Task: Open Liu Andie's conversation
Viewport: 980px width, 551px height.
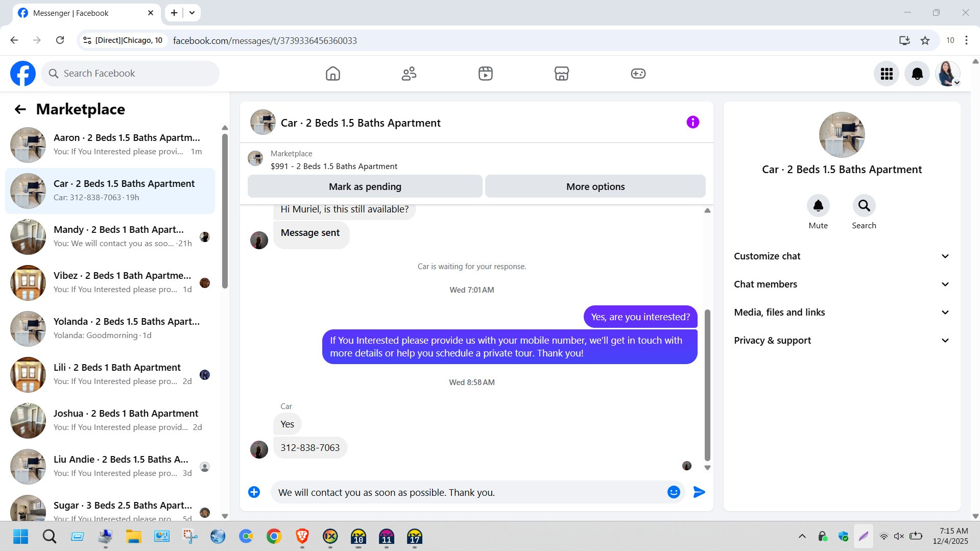Action: point(110,467)
